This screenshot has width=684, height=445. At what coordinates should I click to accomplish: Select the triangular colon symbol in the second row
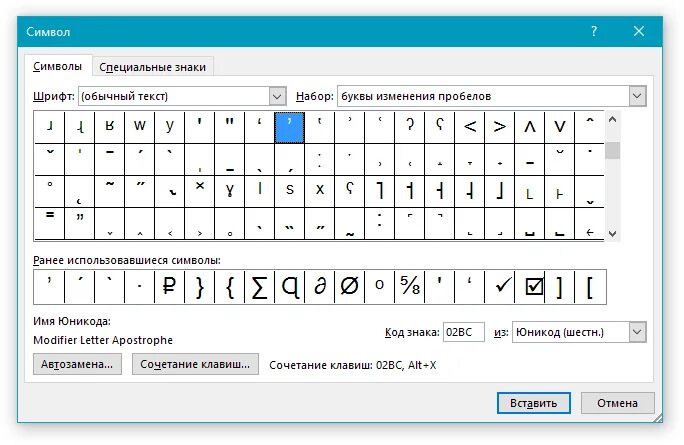click(x=320, y=159)
